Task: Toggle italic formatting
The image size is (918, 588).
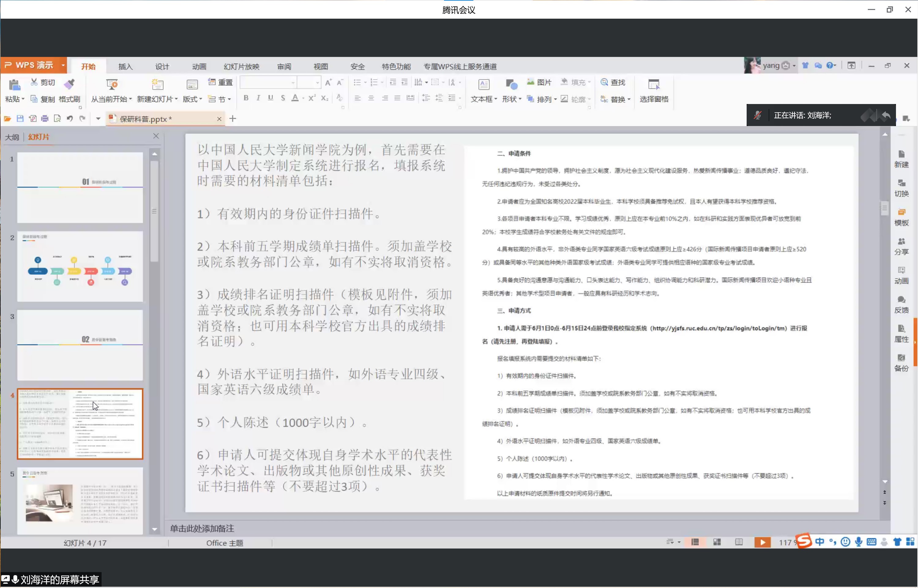Action: pos(258,98)
